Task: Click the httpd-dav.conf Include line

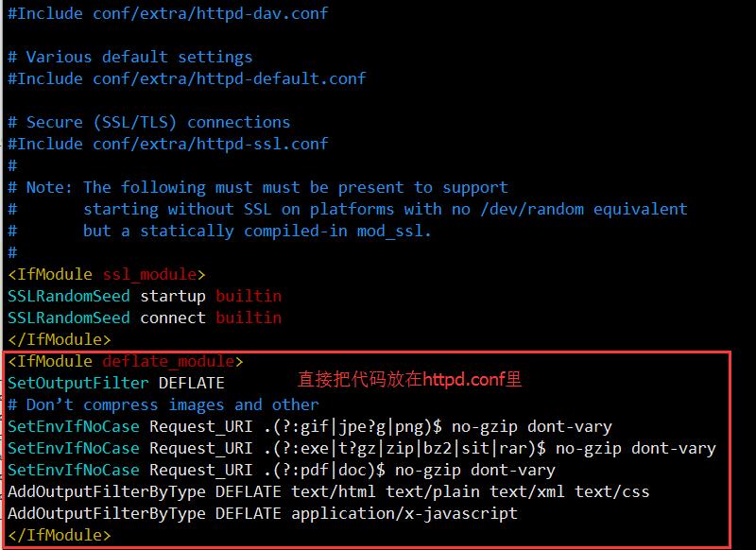Action: (167, 13)
